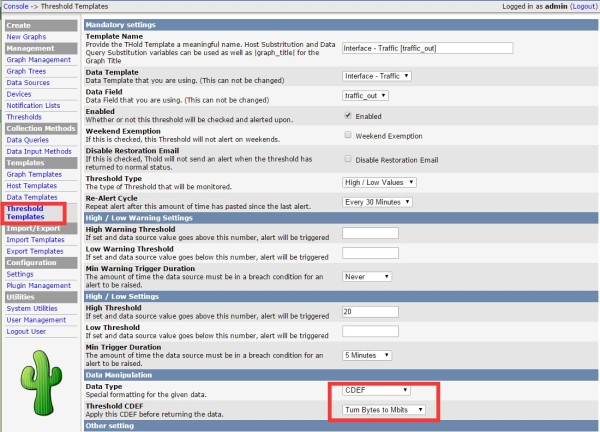The width and height of the screenshot is (600, 432).
Task: Click the Collection Methods sidebar heading
Action: (x=41, y=129)
